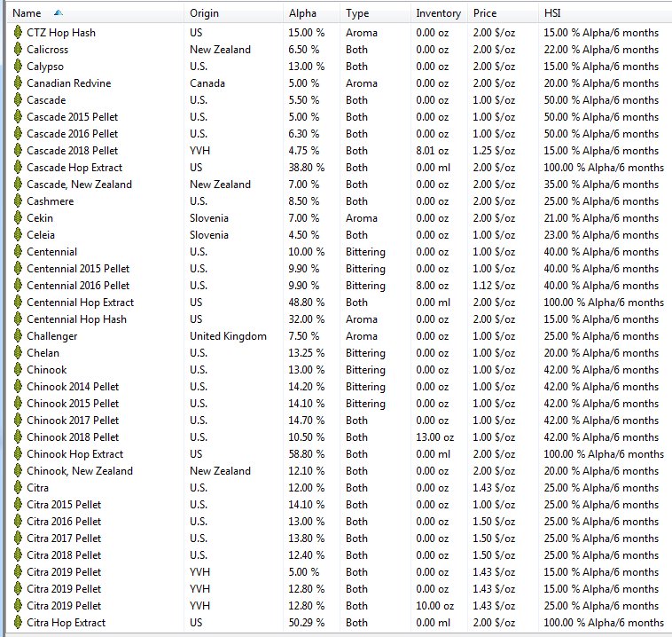This screenshot has height=637, width=672.
Task: Click the 22.00 % Alpha/6 months HSI cell
Action: (x=601, y=50)
